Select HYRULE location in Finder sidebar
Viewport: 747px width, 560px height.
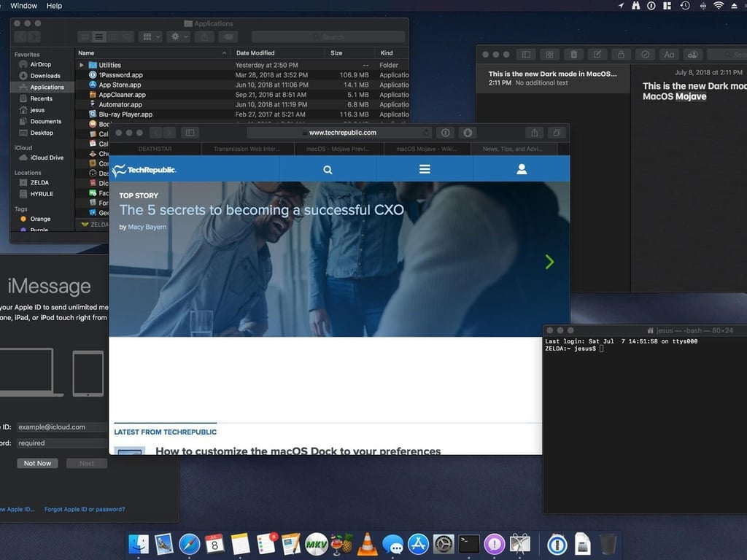[x=42, y=194]
